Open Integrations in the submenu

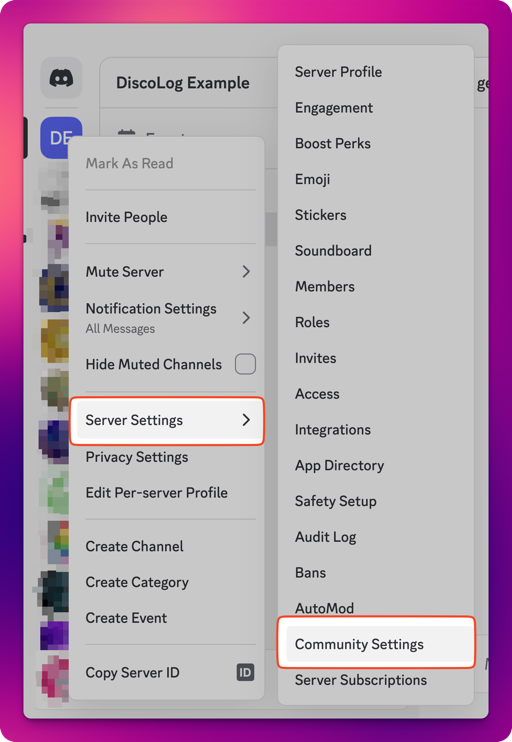[x=376, y=430]
